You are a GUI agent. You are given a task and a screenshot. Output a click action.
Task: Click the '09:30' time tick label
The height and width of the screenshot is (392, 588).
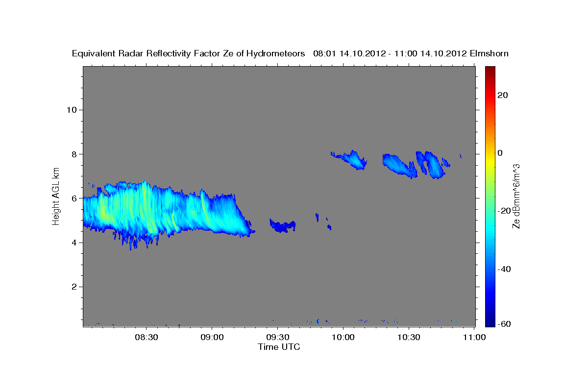[x=277, y=337]
